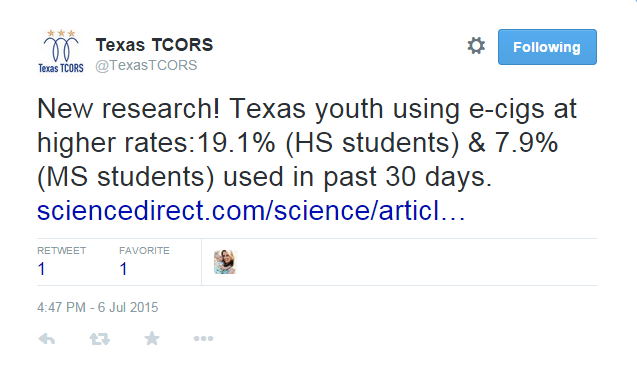This screenshot has width=637, height=379.
Task: Open the @TexasTCORS handle link
Action: [x=146, y=65]
